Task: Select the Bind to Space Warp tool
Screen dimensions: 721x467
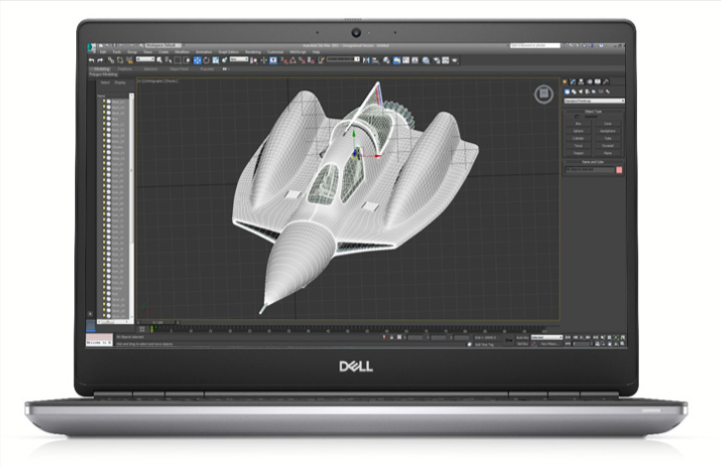Action: pyautogui.click(x=130, y=60)
